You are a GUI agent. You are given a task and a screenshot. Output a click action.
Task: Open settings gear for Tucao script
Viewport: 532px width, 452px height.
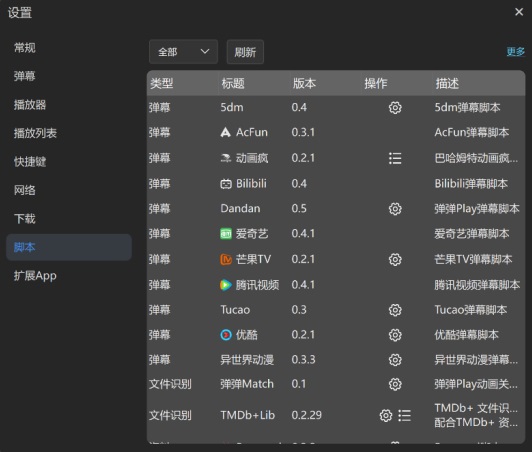point(395,310)
